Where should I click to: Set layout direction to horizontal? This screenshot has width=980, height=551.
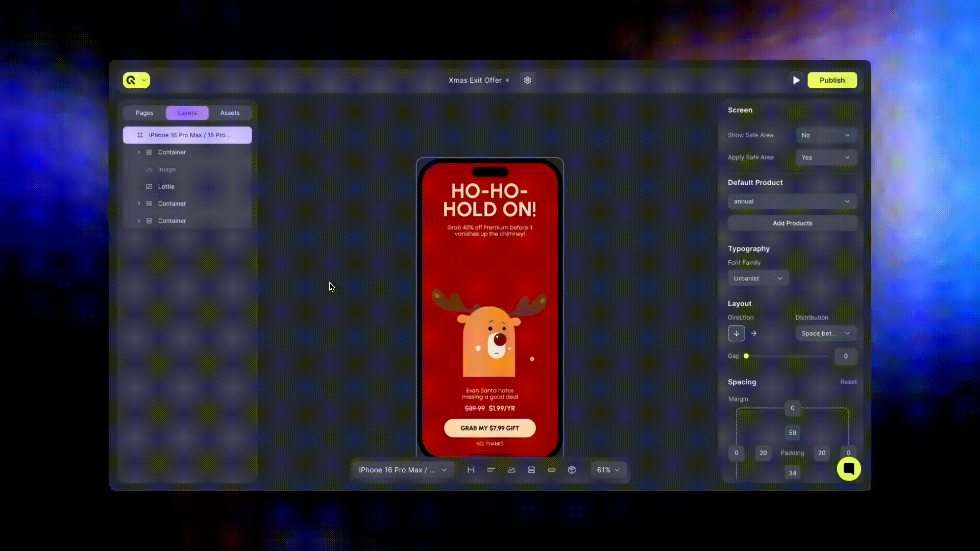754,333
